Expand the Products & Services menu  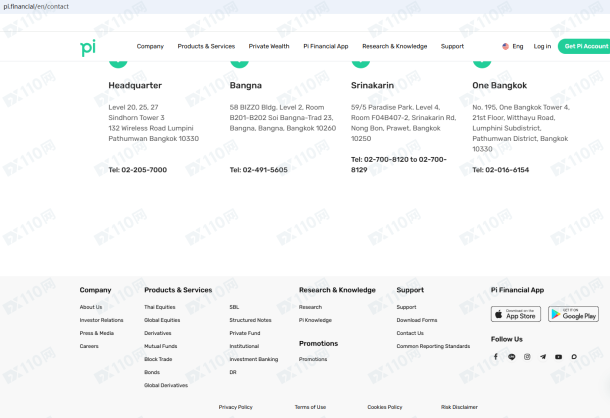[x=206, y=46]
